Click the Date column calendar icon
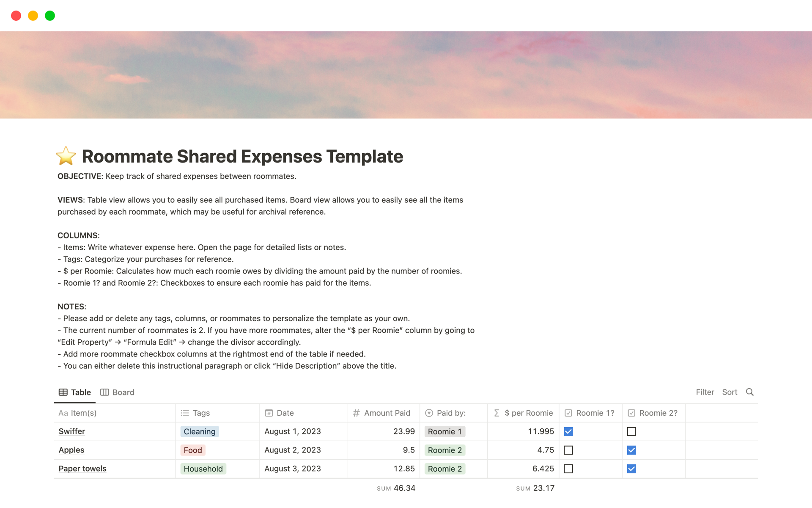 point(268,413)
